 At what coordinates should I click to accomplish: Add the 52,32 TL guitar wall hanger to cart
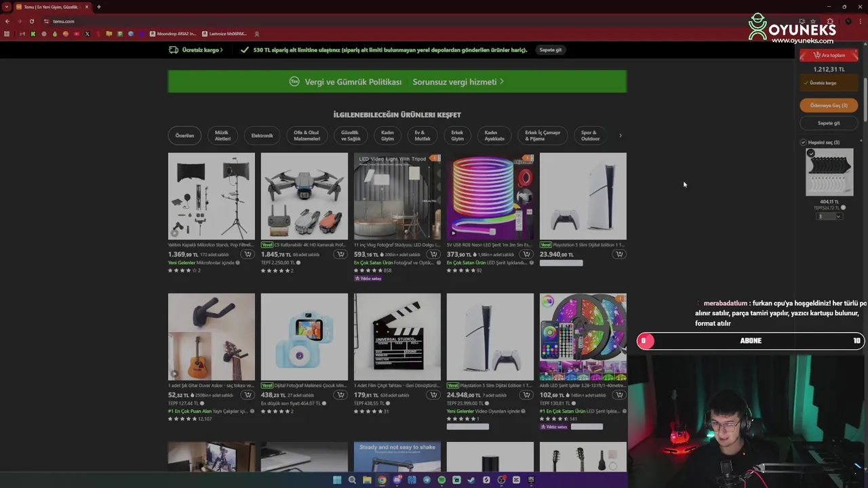(248, 394)
